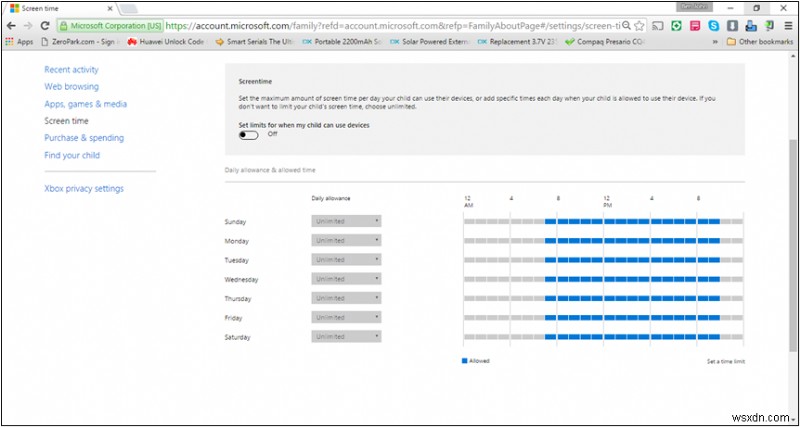
Task: Click the Microsoft Corporation security badge
Action: 110,26
